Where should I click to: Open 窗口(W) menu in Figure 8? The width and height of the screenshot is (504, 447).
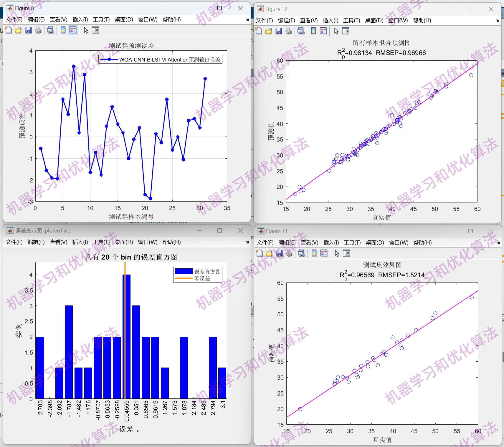tap(148, 20)
